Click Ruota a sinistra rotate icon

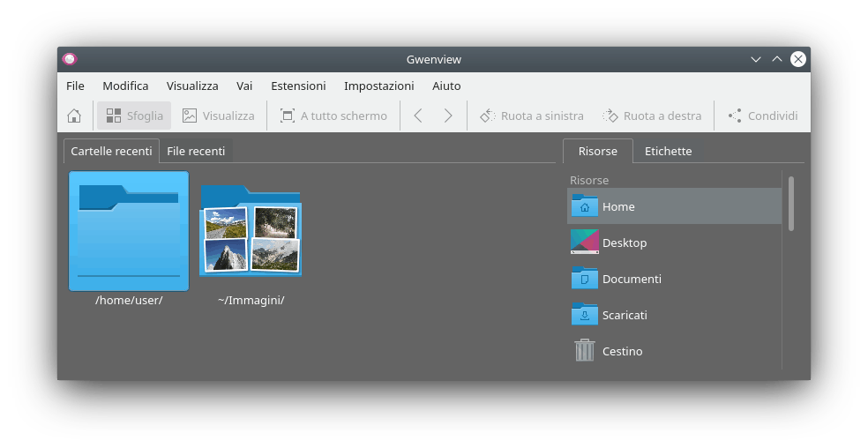coord(531,116)
